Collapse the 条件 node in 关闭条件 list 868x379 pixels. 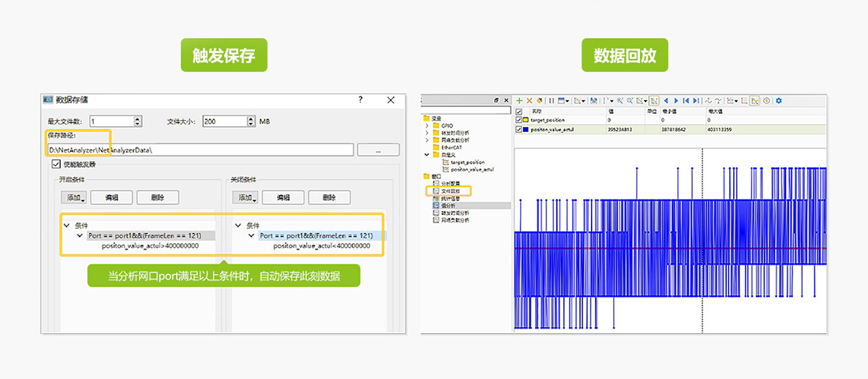click(x=238, y=225)
